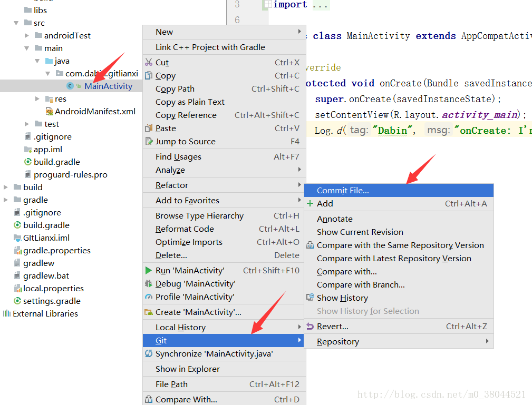Collapse the main folder arrow
532x405 pixels.
click(x=27, y=48)
